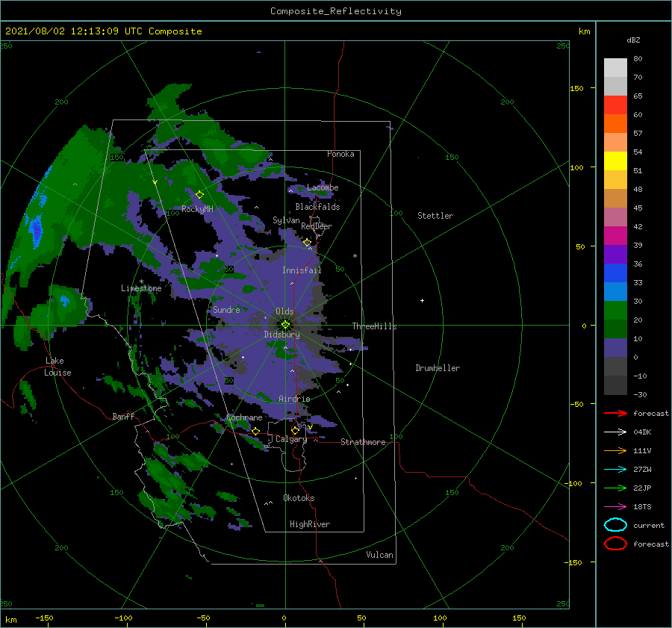Click the Cochrane map label
The image size is (672, 628).
pyautogui.click(x=244, y=417)
